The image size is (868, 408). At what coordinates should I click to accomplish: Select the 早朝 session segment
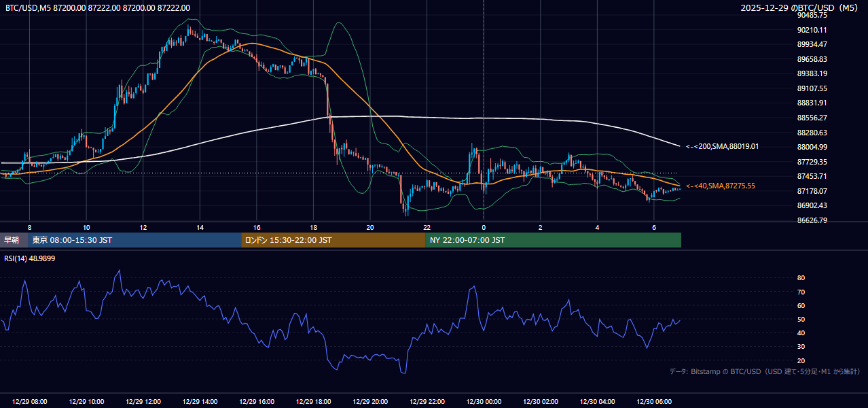coord(14,240)
